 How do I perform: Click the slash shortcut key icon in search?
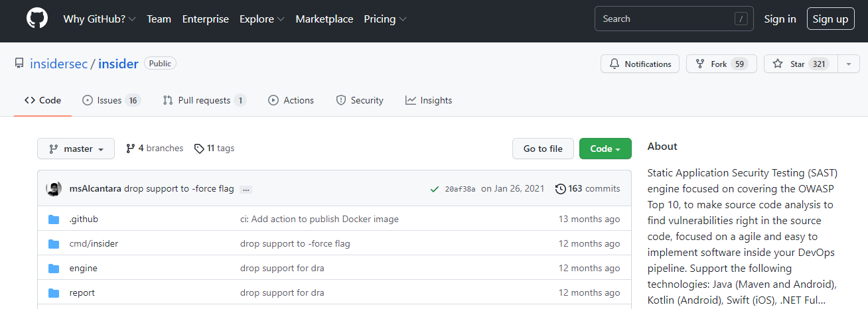coord(741,19)
